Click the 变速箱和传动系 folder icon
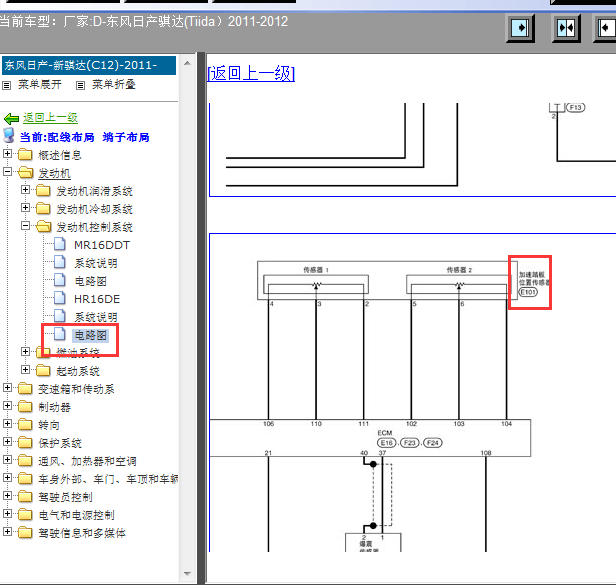616x585 pixels. (25, 389)
